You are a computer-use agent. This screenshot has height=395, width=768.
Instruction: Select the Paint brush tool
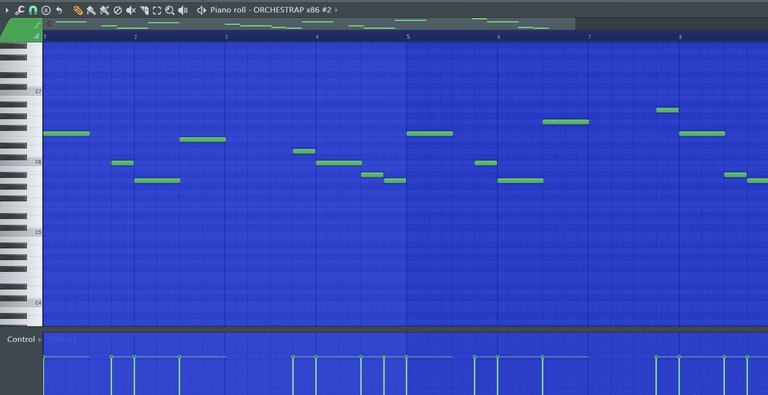[x=91, y=10]
